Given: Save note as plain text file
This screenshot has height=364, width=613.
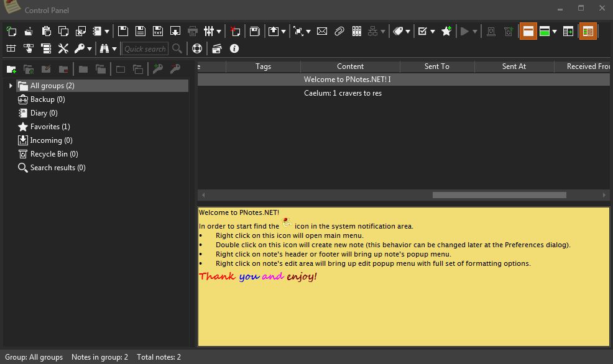Looking at the screenshot, I should [x=157, y=31].
